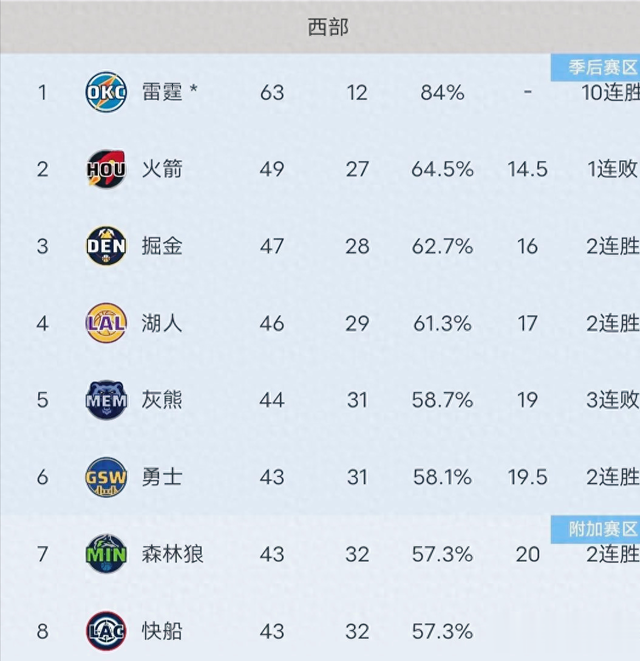Image resolution: width=640 pixels, height=661 pixels.
Task: Select the 掘金 team name
Action: point(162,246)
